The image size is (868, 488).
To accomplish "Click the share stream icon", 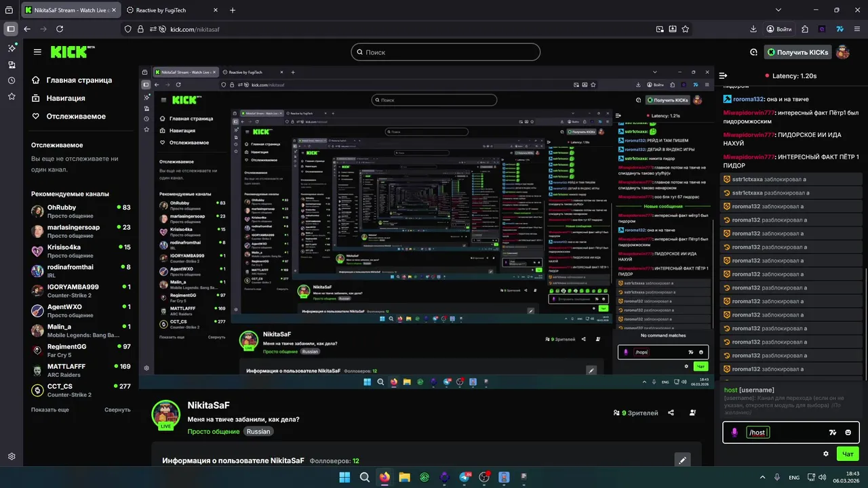I will 671,413.
